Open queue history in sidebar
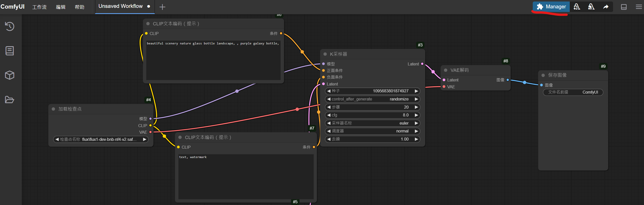644x205 pixels. [x=10, y=26]
